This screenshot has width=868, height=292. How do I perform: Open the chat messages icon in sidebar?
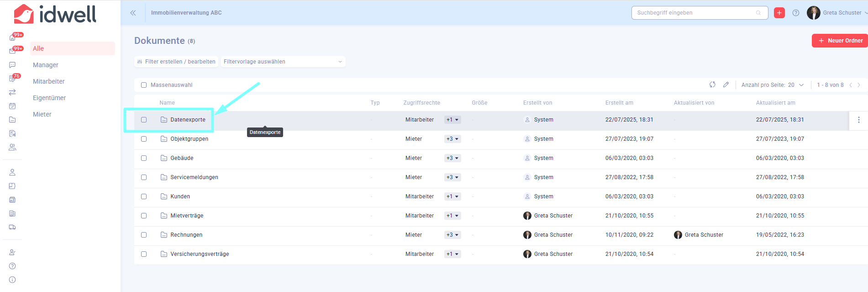(x=12, y=65)
